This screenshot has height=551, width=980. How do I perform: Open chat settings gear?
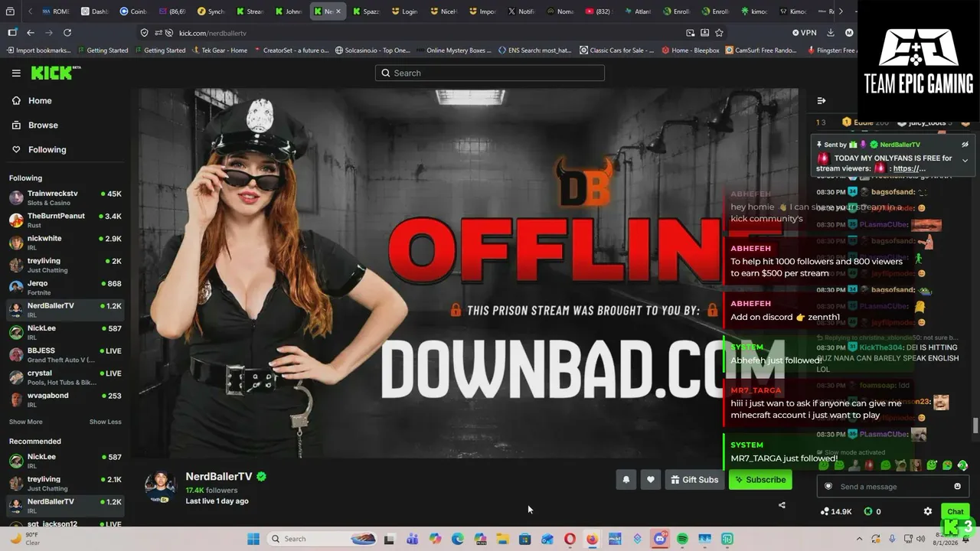928,511
